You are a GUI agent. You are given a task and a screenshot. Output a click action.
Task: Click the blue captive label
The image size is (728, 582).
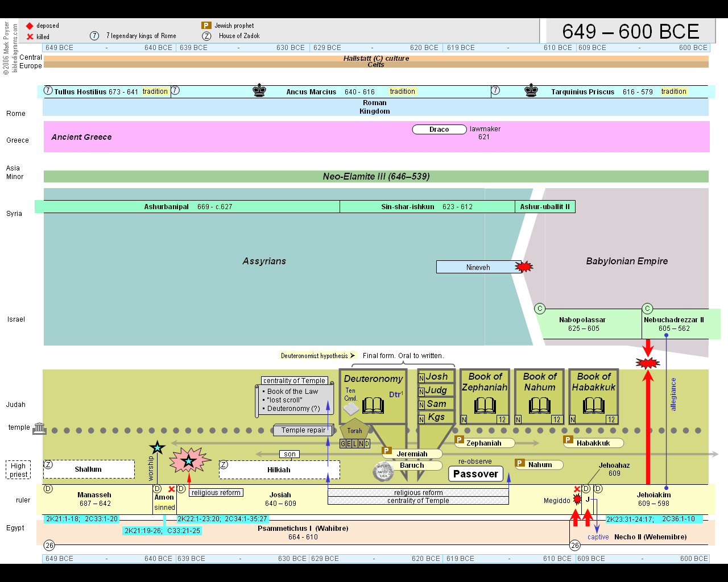pyautogui.click(x=598, y=537)
